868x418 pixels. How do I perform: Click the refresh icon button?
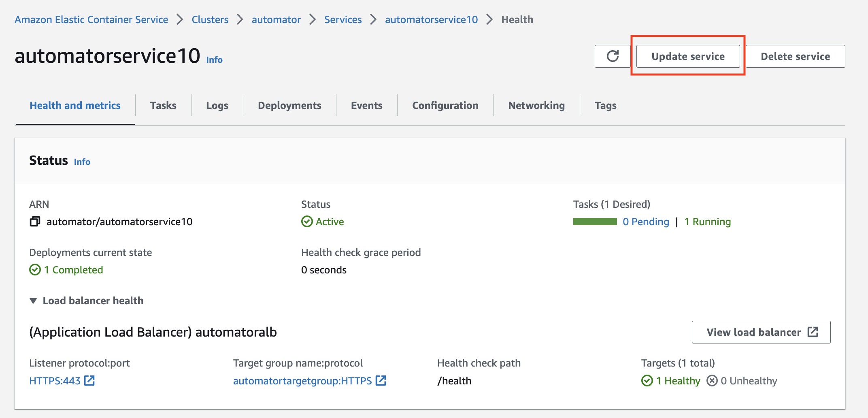[x=612, y=56]
